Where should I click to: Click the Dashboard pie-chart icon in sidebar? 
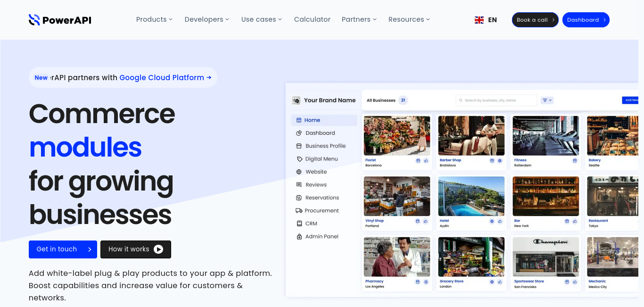299,133
